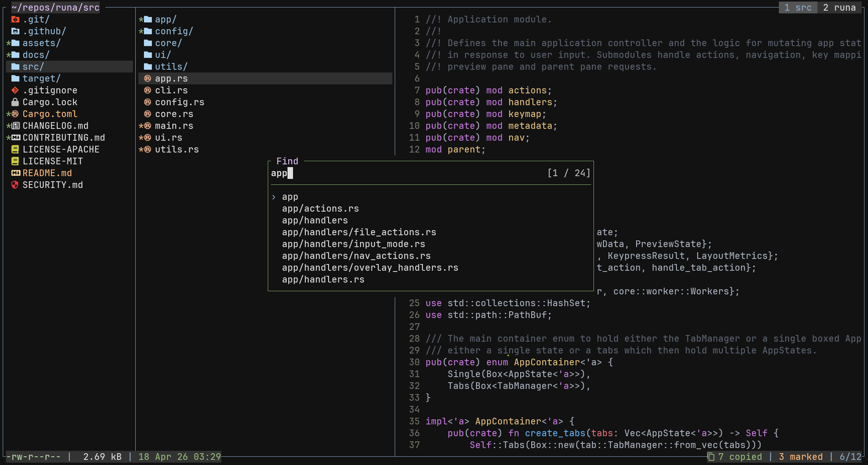Click the mark star next to Cargo.toml

click(8, 114)
